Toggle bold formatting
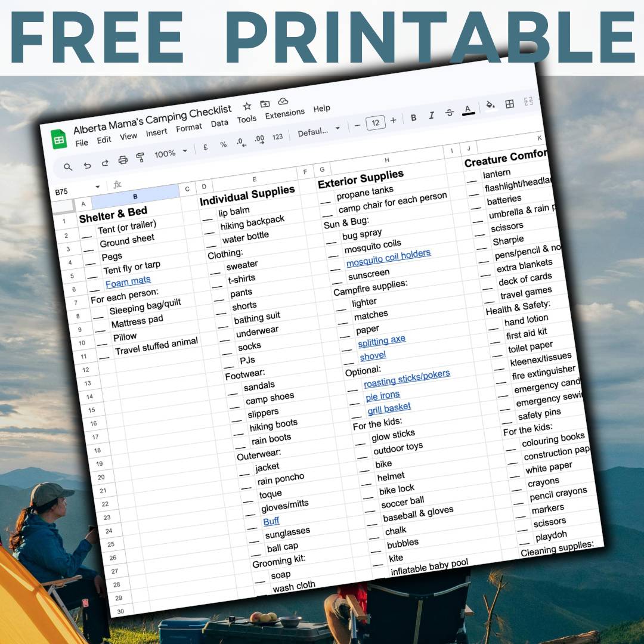Screen dimensions: 644x644 tap(413, 117)
